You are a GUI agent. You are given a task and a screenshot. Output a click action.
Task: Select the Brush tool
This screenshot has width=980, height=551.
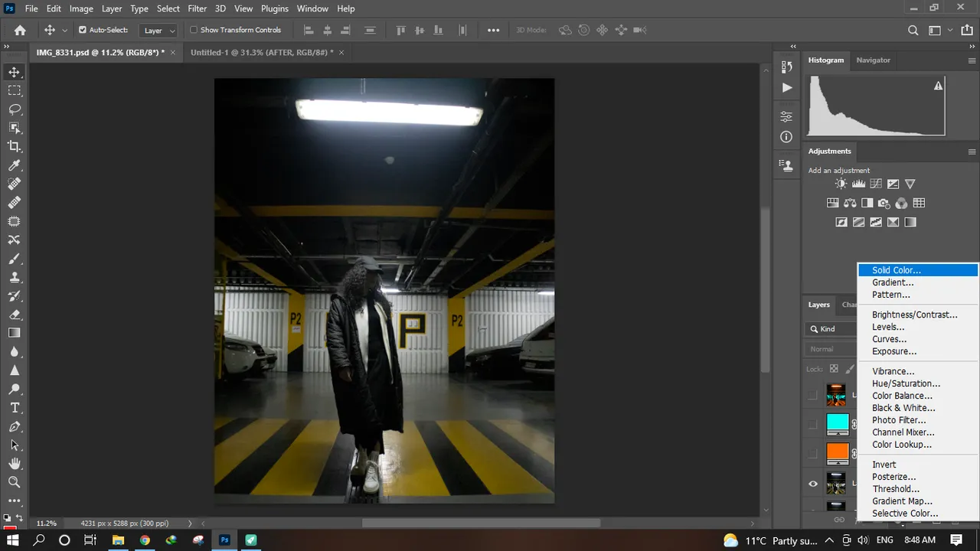14,259
